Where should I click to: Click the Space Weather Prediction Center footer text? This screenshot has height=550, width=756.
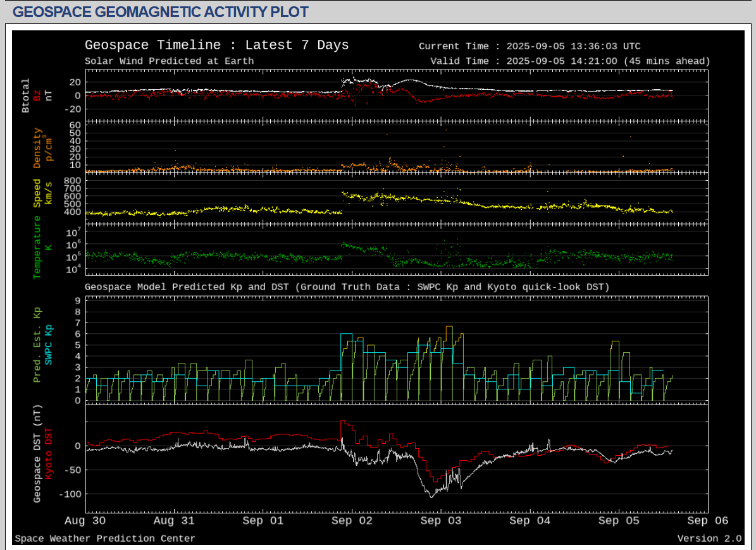[x=105, y=538]
